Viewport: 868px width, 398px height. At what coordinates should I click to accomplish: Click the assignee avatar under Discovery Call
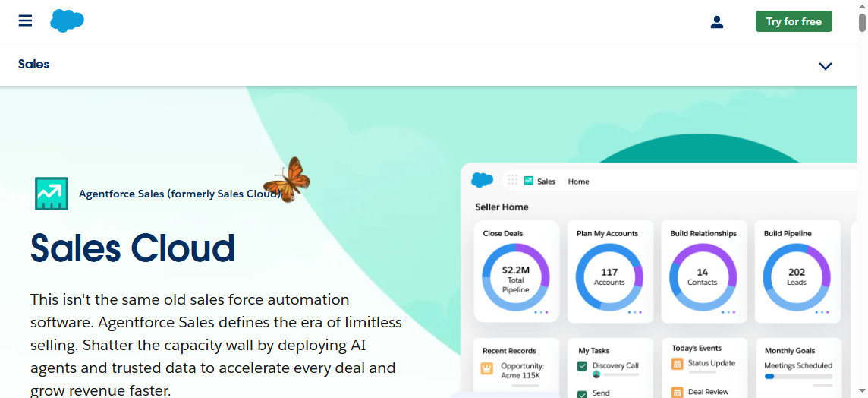[596, 374]
